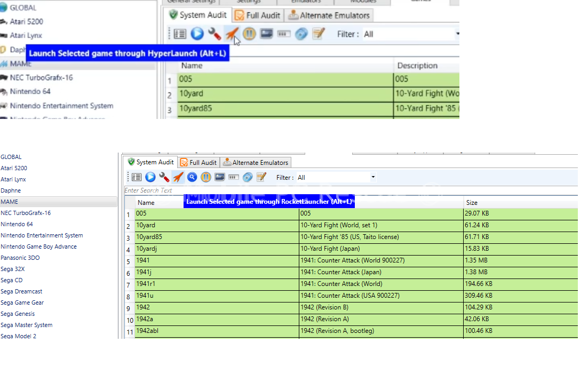Click the red wrench icon in the upper toolbar
Viewport: 588px width, 382px height.
pos(214,34)
